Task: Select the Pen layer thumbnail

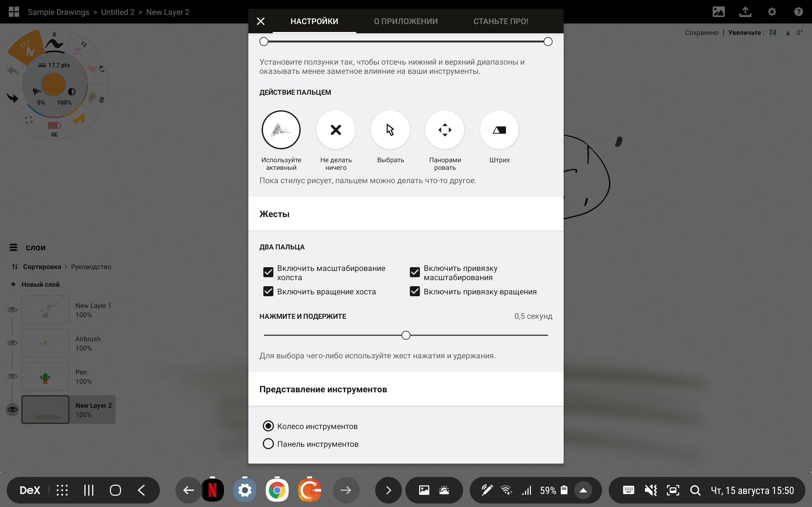Action: pos(45,376)
